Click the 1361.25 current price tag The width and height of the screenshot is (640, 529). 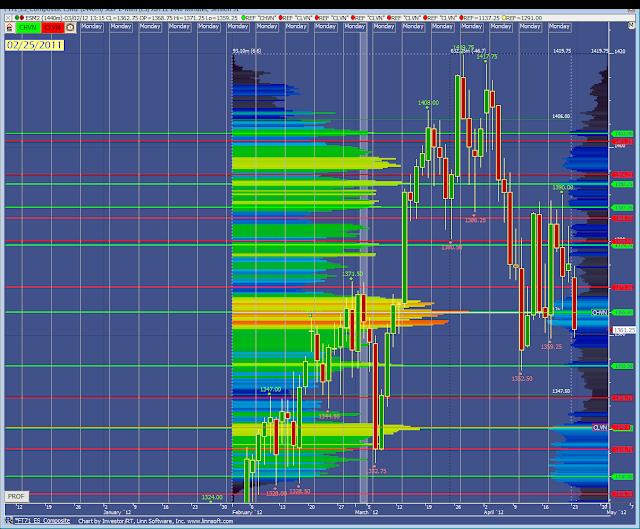click(624, 330)
